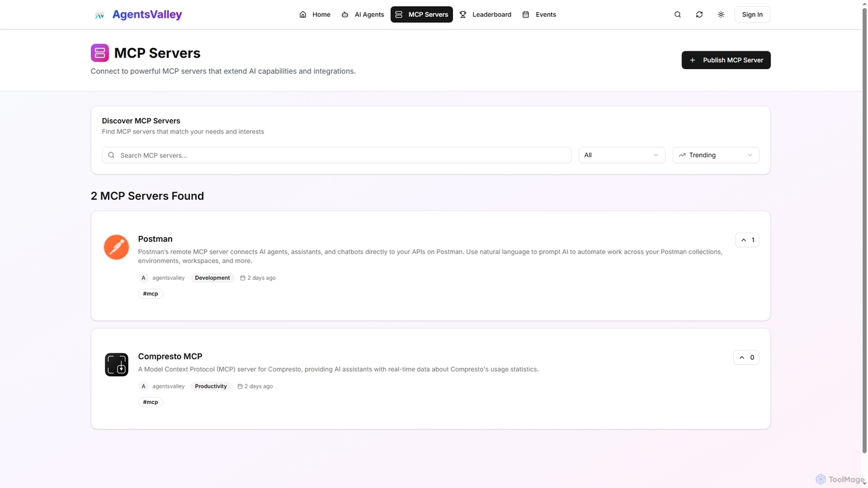Upvote the Postman server
Viewport: 868px width, 488px height.
(747, 240)
